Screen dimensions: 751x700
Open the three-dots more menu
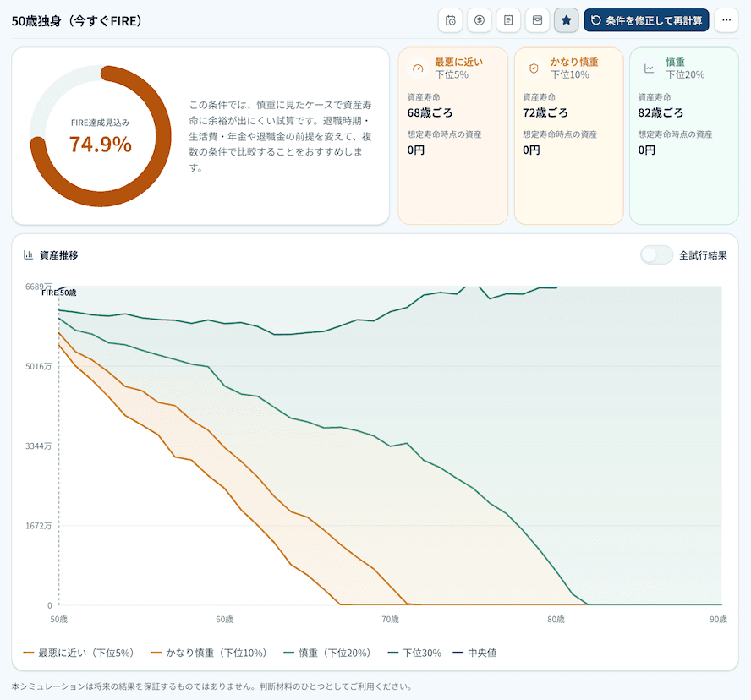tap(726, 20)
